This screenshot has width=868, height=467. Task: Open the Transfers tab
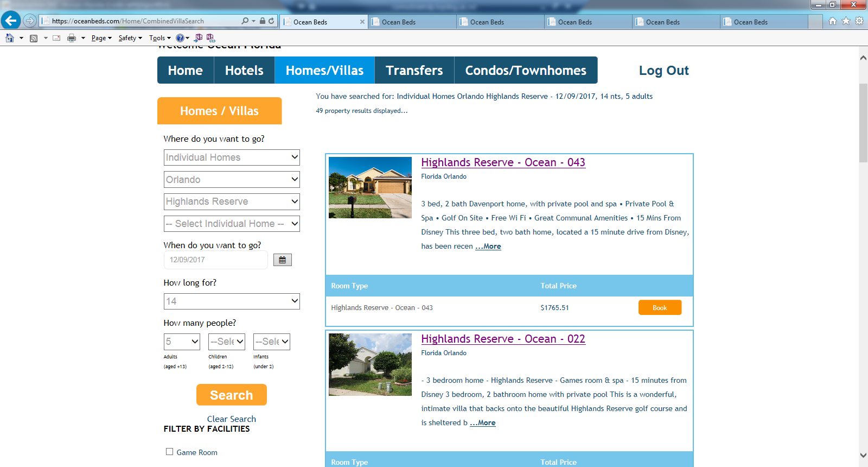coord(414,70)
